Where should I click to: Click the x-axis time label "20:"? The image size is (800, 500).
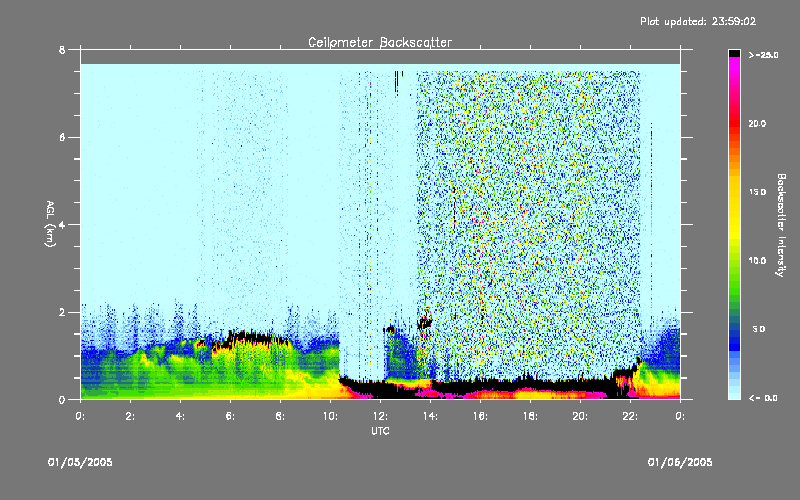coord(580,416)
